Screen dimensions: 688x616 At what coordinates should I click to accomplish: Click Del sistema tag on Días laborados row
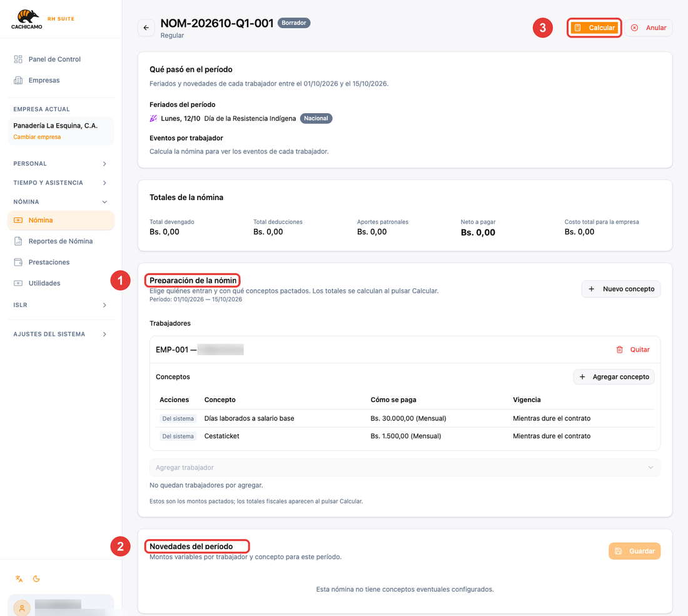click(178, 418)
